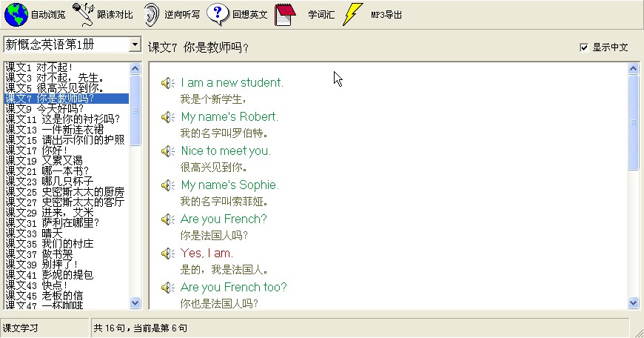Open the 学词汇 toolbar label
The width and height of the screenshot is (644, 338).
(321, 15)
